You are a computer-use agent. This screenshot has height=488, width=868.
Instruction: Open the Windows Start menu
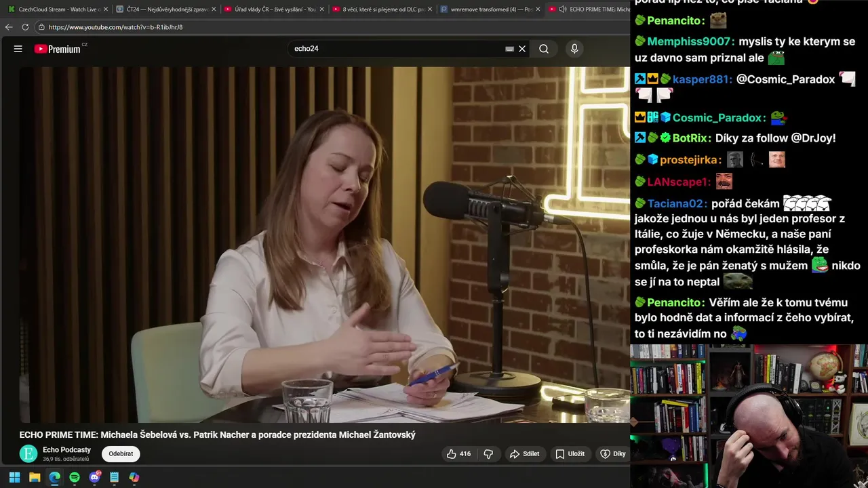coord(14,477)
